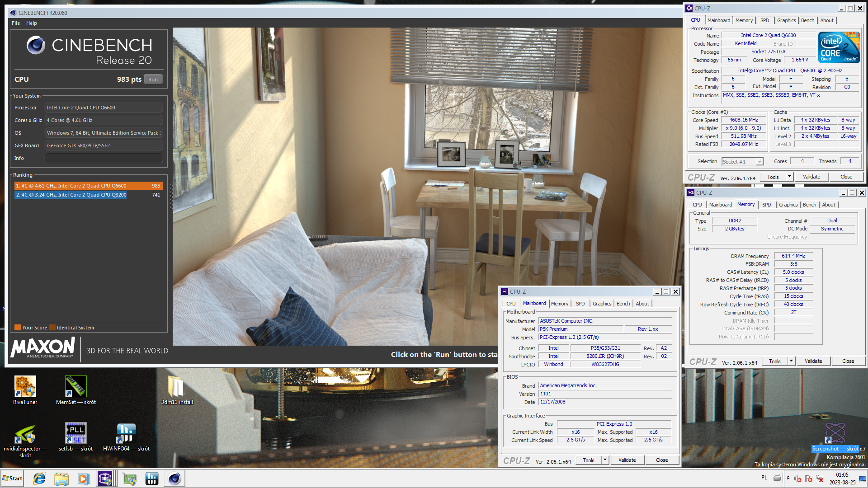The height and width of the screenshot is (488, 868).
Task: Switch to CPU tab in CPU-Z Mainboard window
Action: point(511,304)
